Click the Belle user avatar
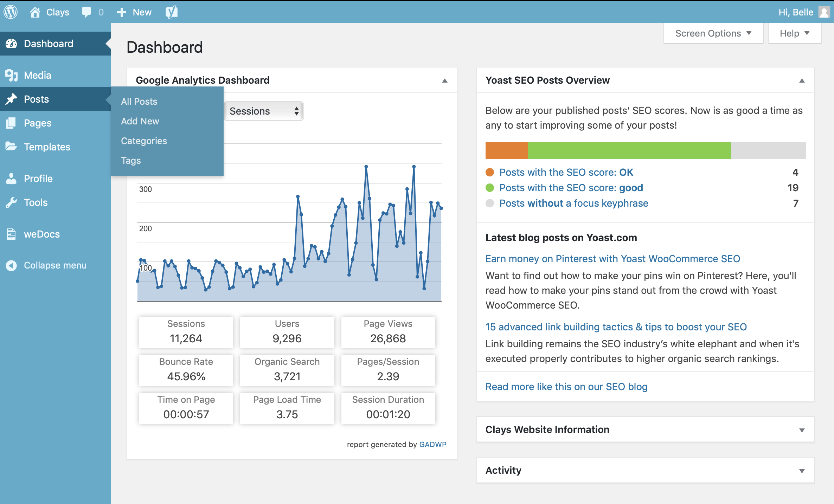The width and height of the screenshot is (834, 504). click(824, 12)
